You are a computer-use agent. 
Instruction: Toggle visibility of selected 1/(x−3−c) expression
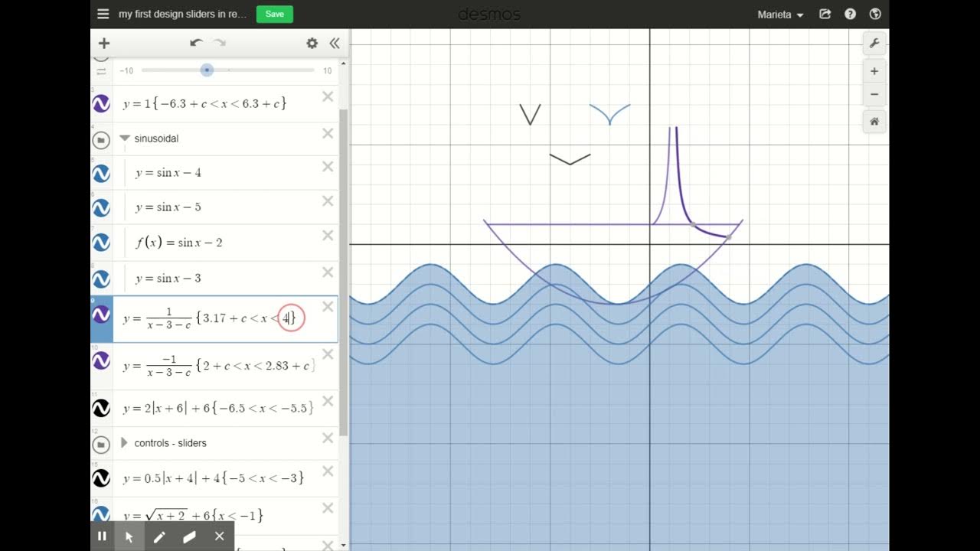click(x=101, y=315)
